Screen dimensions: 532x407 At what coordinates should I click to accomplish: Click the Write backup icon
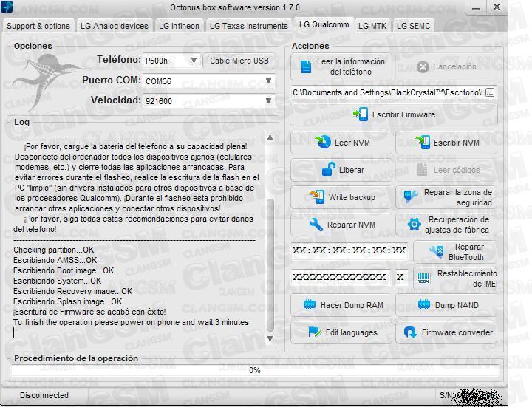click(x=317, y=197)
